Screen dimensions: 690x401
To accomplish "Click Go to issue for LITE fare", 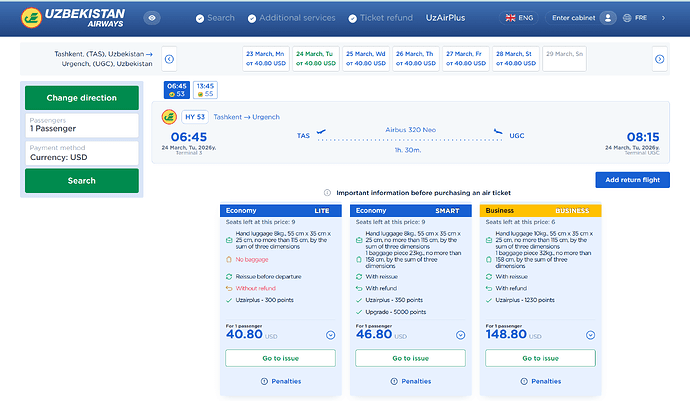I will click(x=280, y=358).
